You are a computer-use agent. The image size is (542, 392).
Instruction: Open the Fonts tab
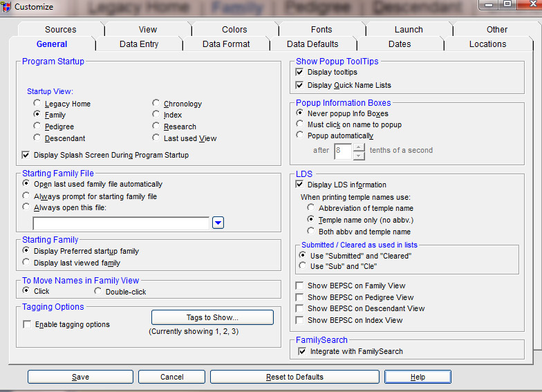(321, 29)
